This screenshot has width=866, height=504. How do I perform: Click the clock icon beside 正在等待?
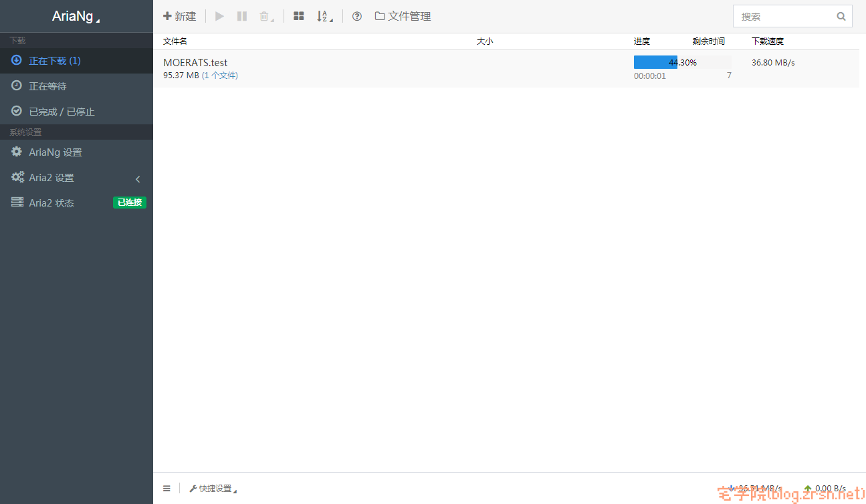click(17, 86)
